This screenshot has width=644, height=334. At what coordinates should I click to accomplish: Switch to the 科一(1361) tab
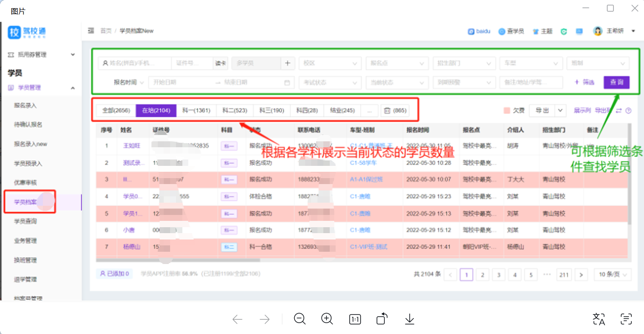click(x=196, y=110)
